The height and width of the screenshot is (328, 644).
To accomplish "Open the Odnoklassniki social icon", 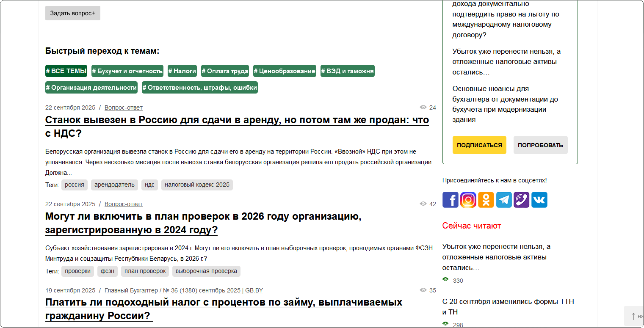I will click(486, 200).
